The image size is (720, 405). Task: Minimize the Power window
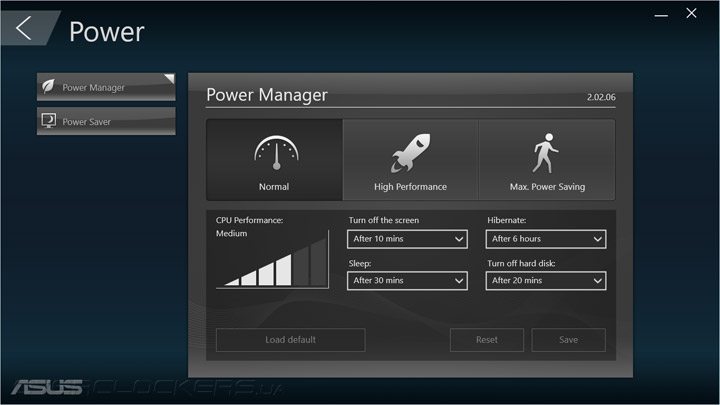coord(661,16)
